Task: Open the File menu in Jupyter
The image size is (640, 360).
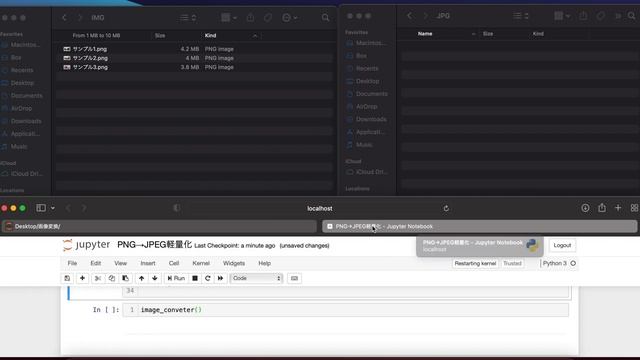Action: (72, 263)
